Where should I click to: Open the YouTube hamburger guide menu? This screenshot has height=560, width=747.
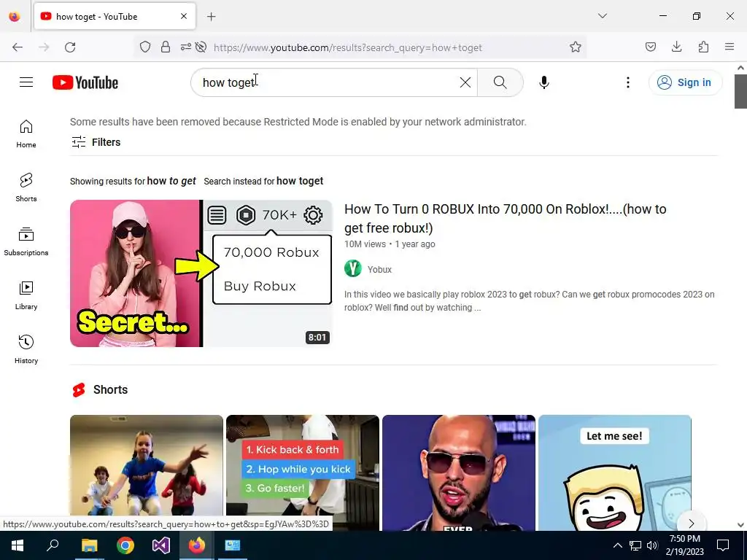[x=26, y=82]
